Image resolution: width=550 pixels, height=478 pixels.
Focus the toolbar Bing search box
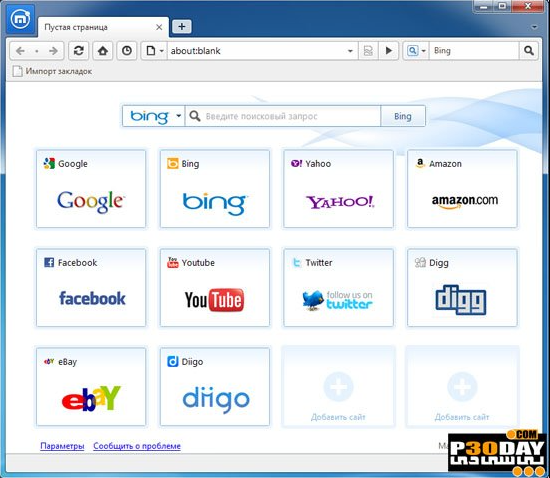click(474, 51)
